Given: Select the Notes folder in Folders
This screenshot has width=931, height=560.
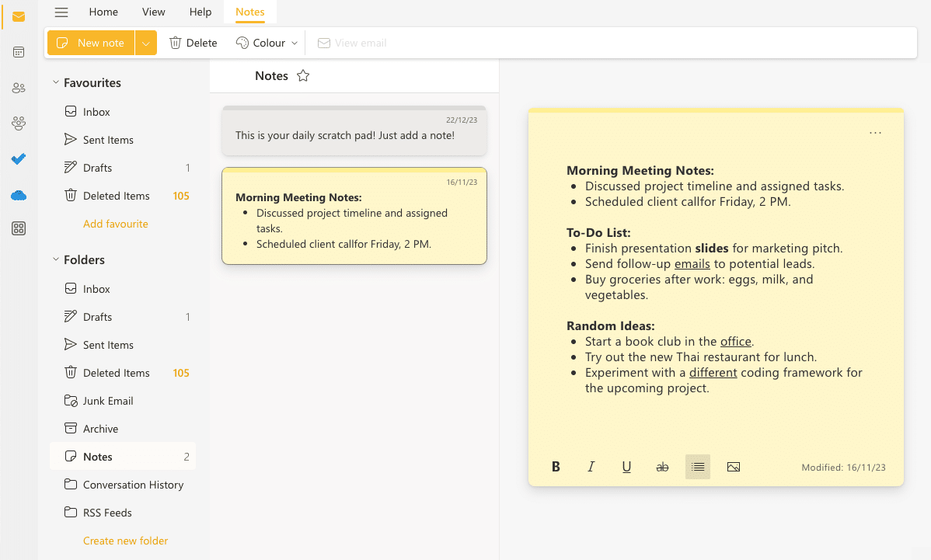Looking at the screenshot, I should point(123,456).
